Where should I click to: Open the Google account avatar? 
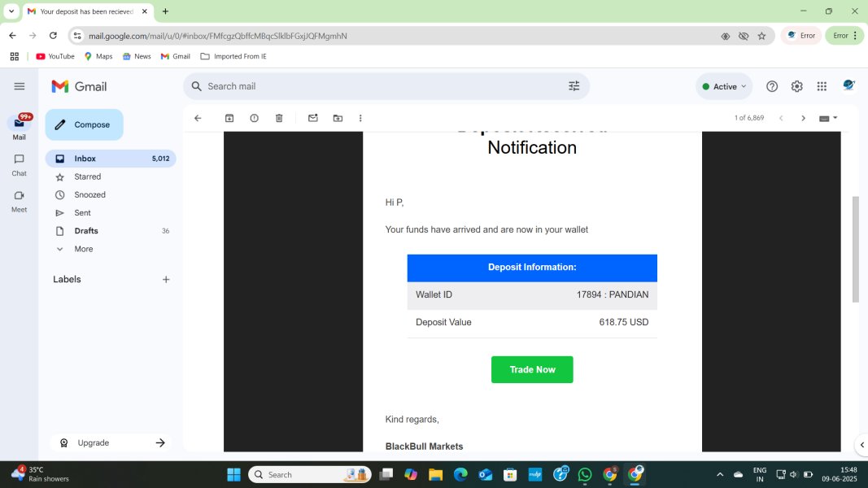[x=848, y=85]
